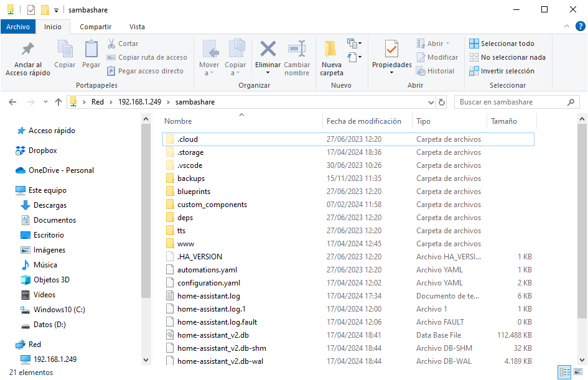
Task: Switch to Vista ribbon tab
Action: (x=137, y=27)
